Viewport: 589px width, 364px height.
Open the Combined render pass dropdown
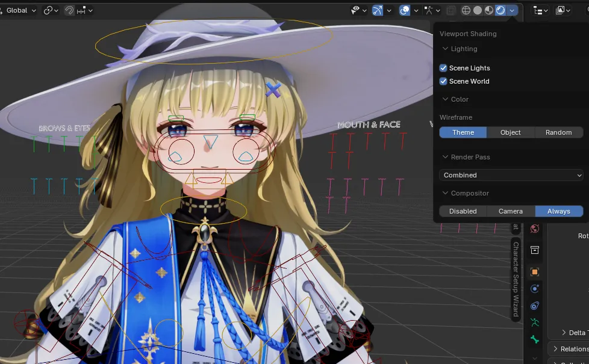[511, 175]
